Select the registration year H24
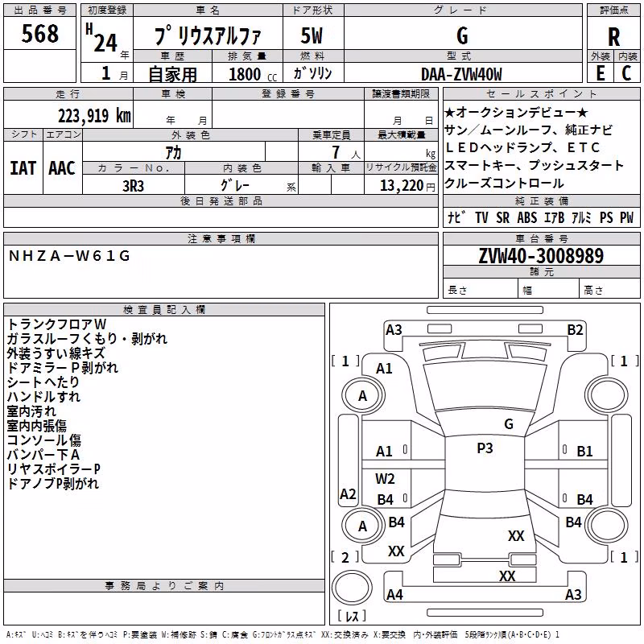 (x=102, y=38)
